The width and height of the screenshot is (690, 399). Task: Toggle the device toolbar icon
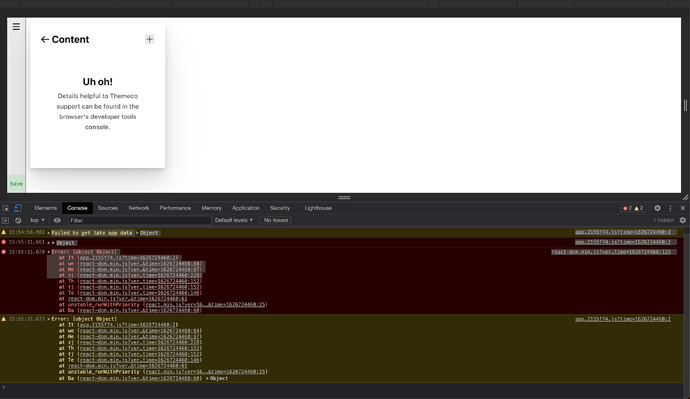[x=18, y=208]
